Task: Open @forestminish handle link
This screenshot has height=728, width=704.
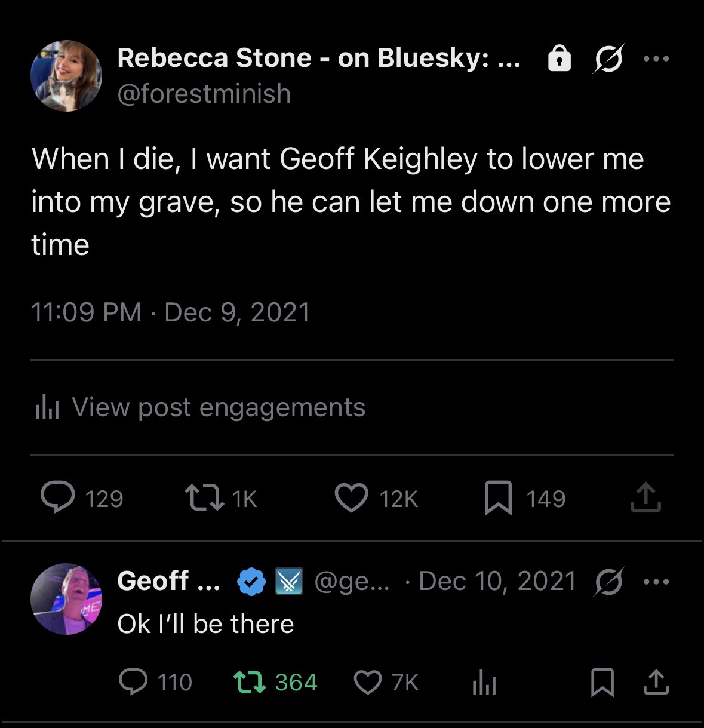Action: [x=204, y=94]
